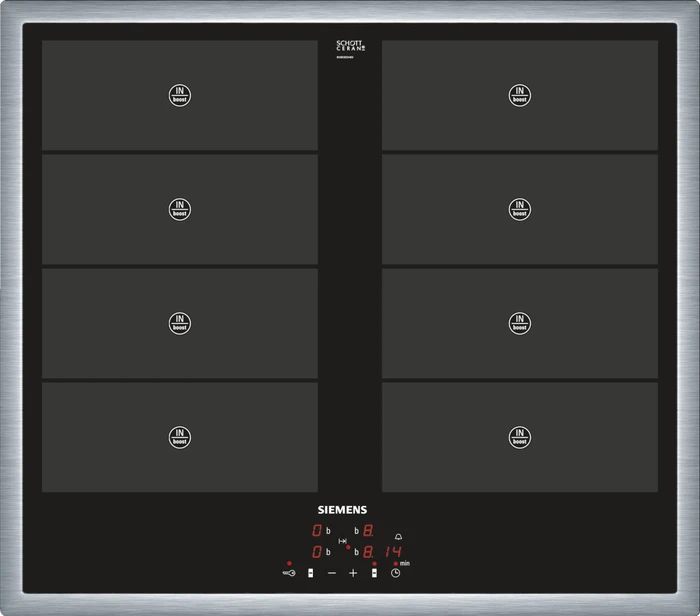This screenshot has height=616, width=700.
Task: Tap the upper-right 8 power level display
Action: [x=368, y=530]
